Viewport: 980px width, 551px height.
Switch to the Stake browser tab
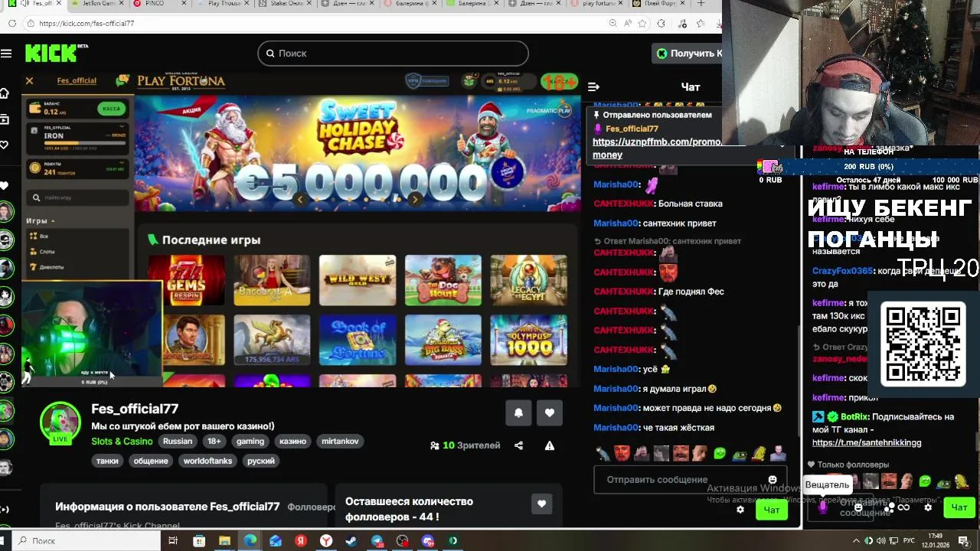[x=285, y=4]
